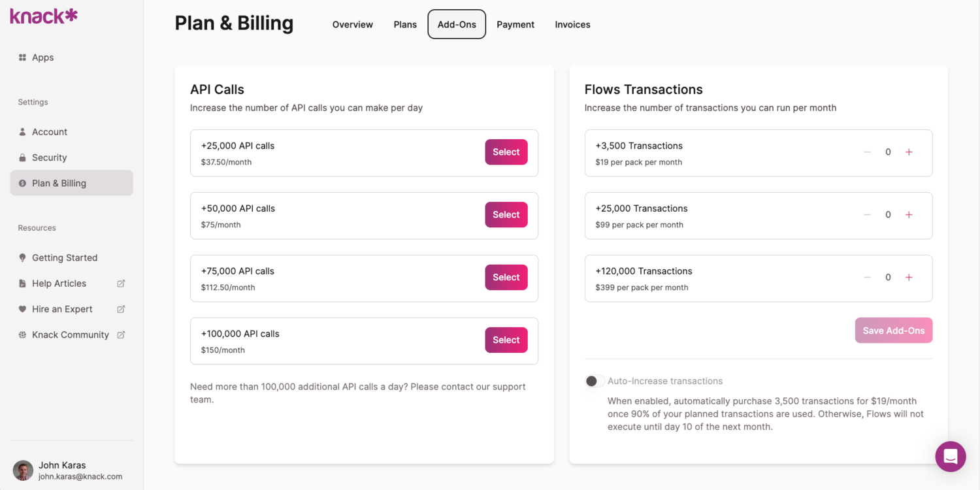Increase +3,500 Transactions pack quantity
Viewport: 980px width, 490px height.
click(x=909, y=152)
